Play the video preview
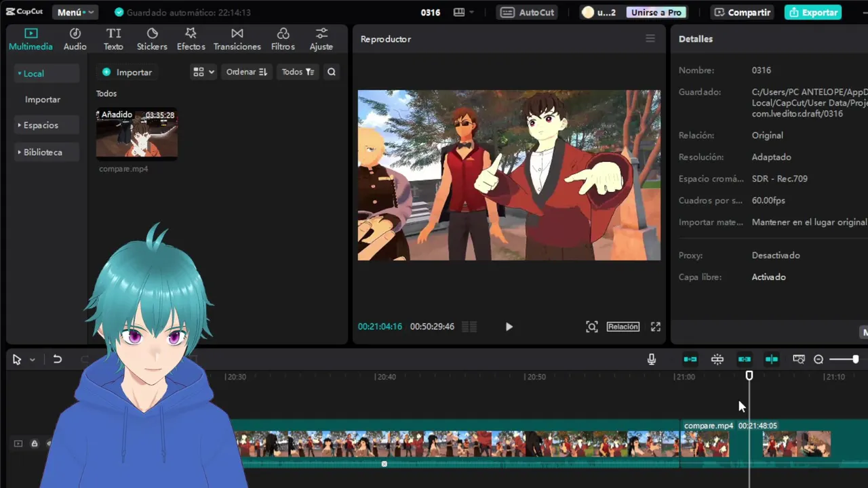This screenshot has height=488, width=868. (509, 327)
